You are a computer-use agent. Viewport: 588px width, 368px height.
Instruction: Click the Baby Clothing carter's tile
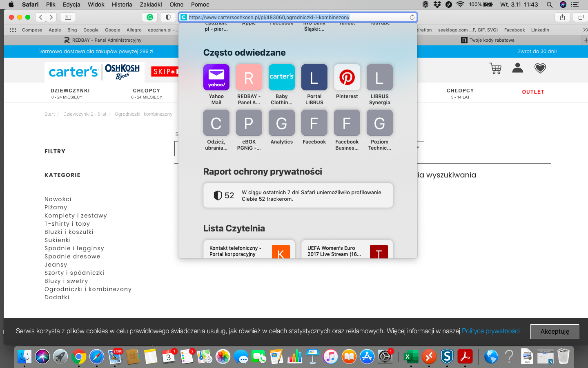click(281, 77)
